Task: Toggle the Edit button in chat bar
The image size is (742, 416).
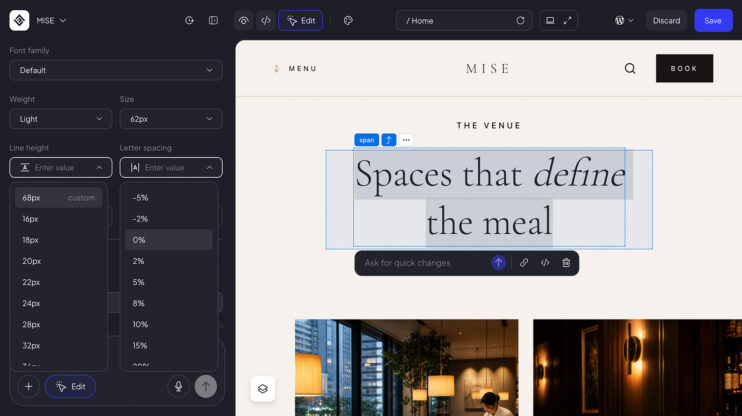Action: pos(71,387)
